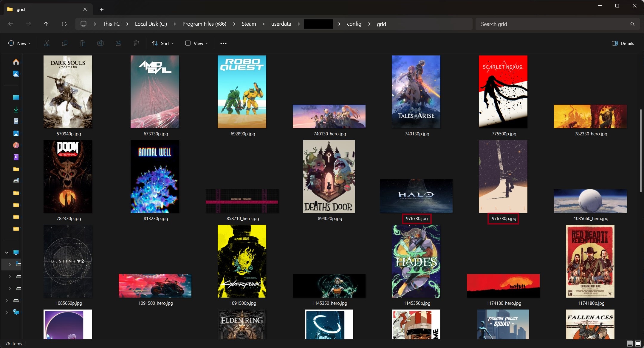Select the Fallen Aces cover thumbnail
Screen dimensions: 644x348
pyautogui.click(x=590, y=324)
